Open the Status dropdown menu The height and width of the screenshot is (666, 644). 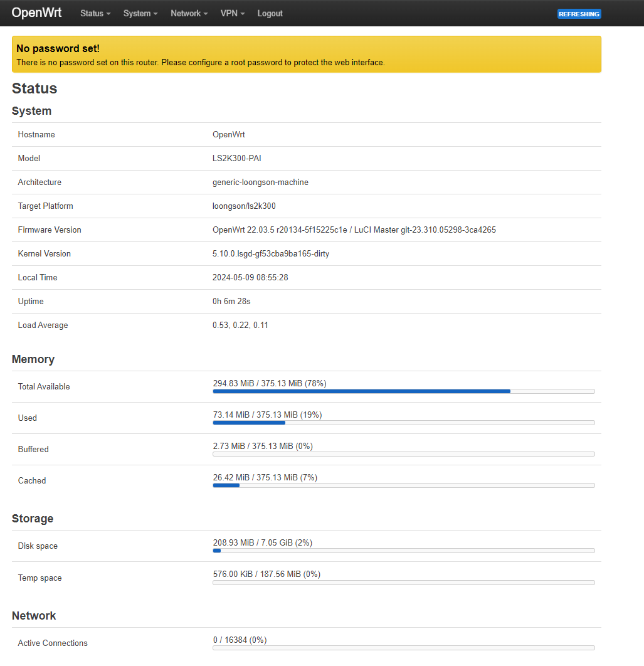click(x=95, y=13)
